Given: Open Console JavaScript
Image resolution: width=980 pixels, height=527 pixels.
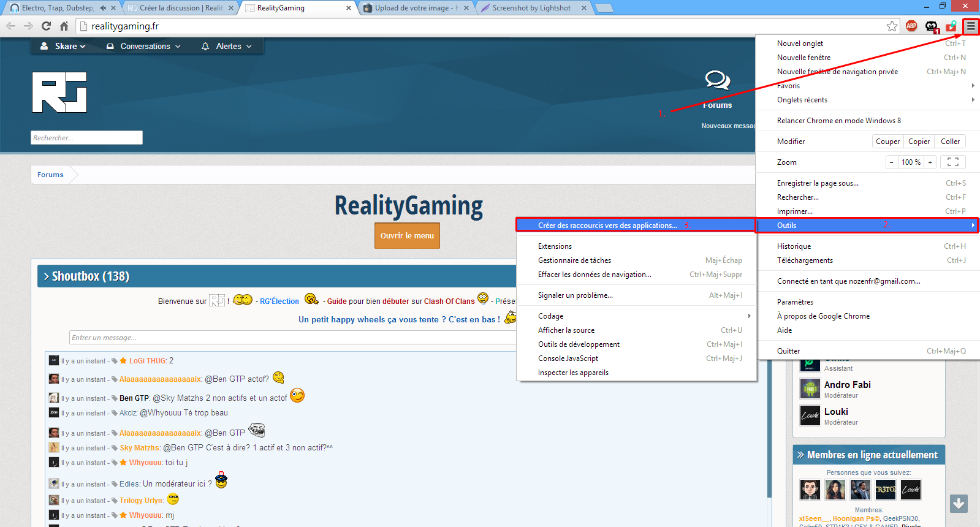Looking at the screenshot, I should tap(636, 358).
